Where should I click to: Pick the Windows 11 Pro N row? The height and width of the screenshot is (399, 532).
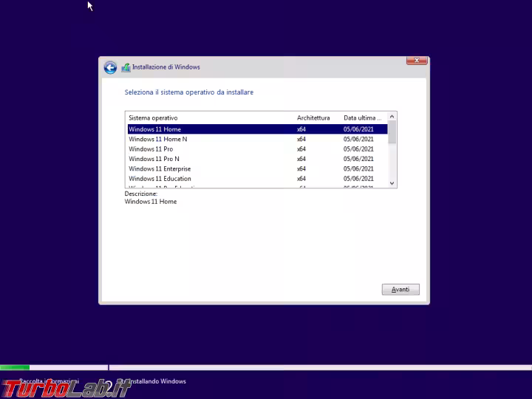click(x=154, y=159)
